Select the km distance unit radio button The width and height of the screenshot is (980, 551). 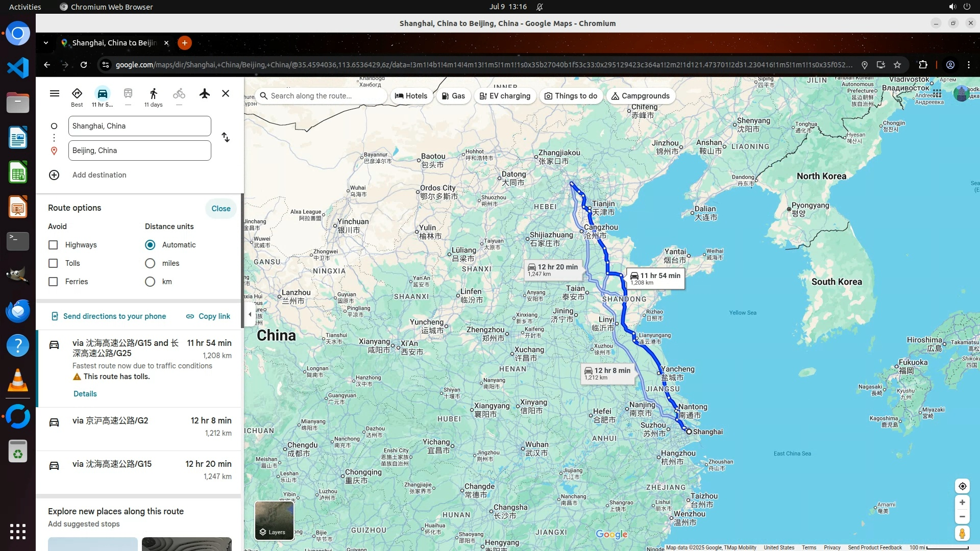pyautogui.click(x=150, y=282)
